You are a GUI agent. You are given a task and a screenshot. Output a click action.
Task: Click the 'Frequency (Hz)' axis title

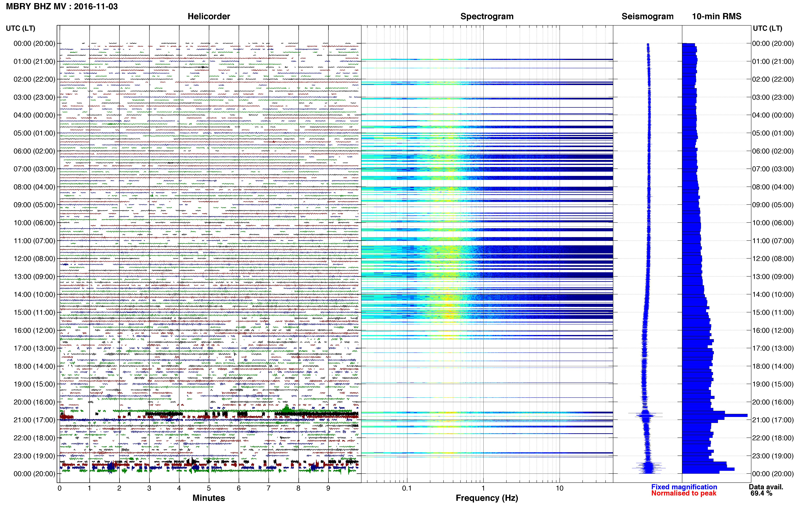pos(487,498)
